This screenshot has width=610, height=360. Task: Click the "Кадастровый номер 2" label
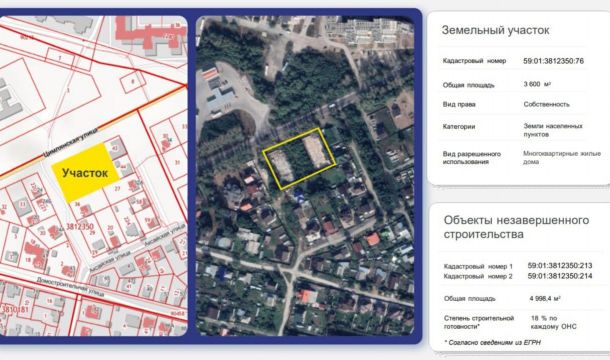[478, 276]
